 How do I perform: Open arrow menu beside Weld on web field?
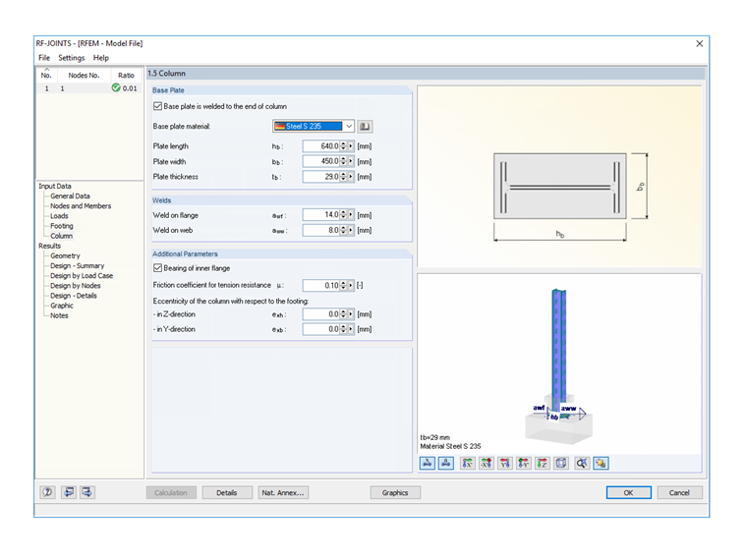pos(352,230)
